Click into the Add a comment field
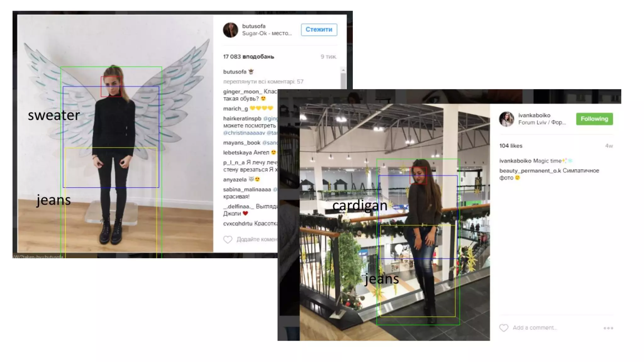Screen dimensions: 644x362 click(x=535, y=328)
